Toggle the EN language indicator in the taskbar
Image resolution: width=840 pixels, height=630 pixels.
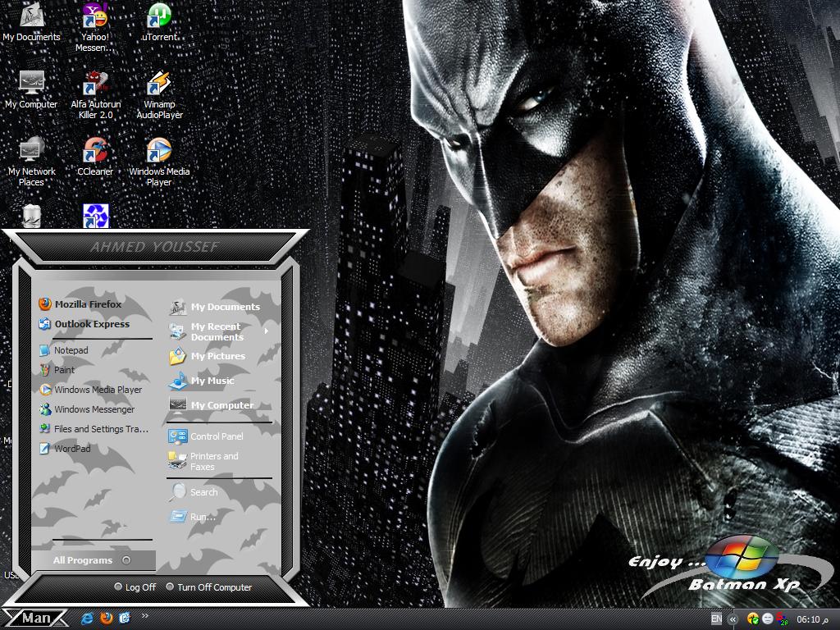[x=716, y=619]
